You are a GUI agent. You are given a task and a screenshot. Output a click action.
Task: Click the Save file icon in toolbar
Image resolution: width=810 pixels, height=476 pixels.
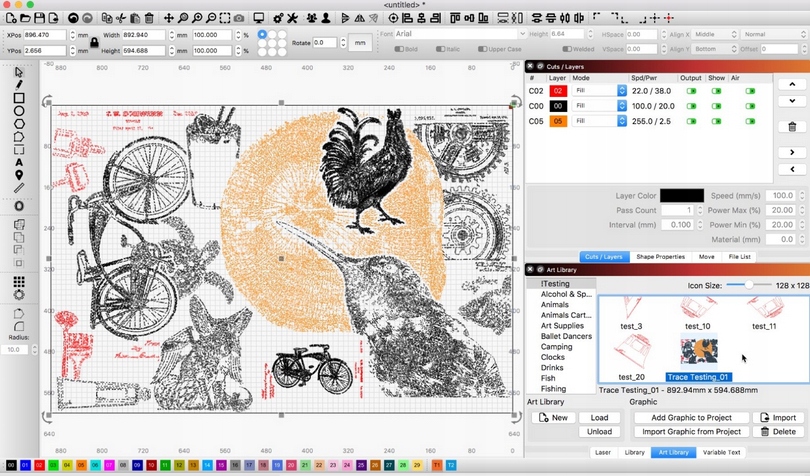[38, 18]
